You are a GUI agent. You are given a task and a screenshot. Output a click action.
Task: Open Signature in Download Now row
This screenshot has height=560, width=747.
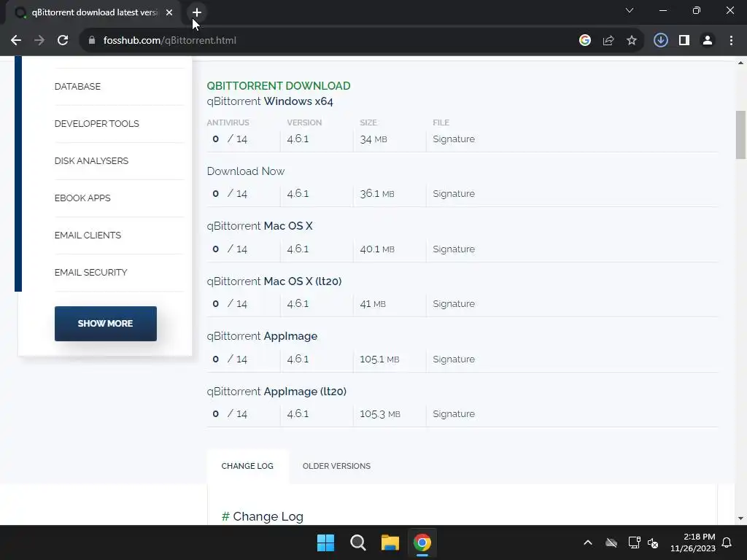pos(454,194)
